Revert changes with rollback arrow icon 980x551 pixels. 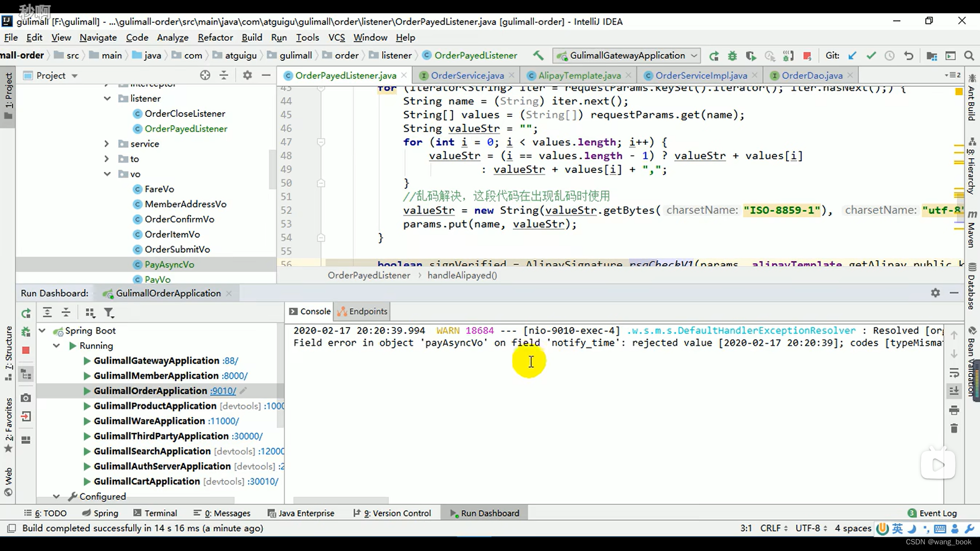point(909,56)
